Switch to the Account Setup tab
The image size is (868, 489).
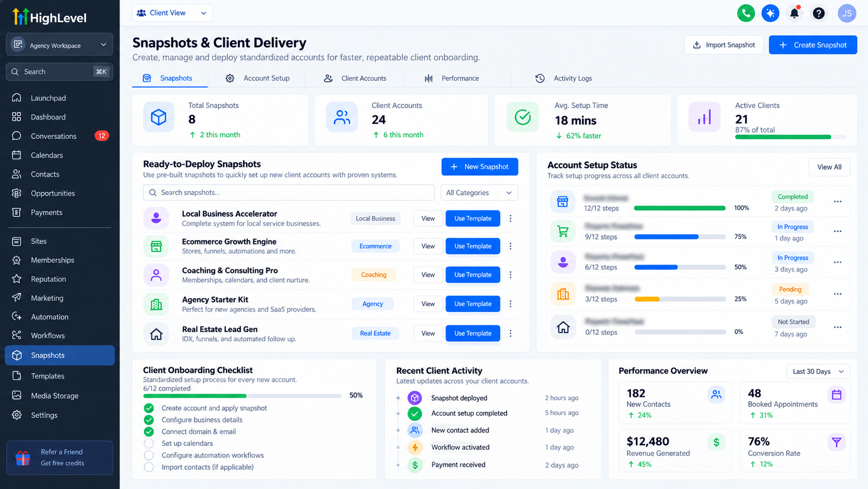(257, 78)
